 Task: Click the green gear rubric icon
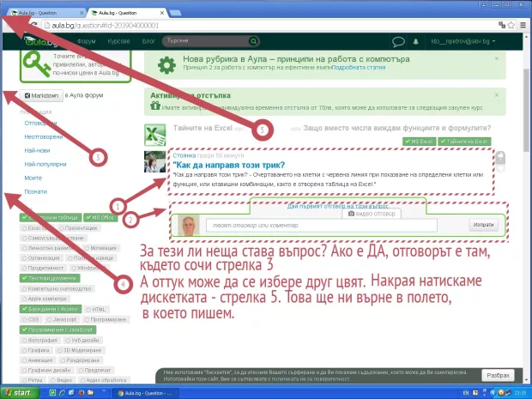[166, 65]
